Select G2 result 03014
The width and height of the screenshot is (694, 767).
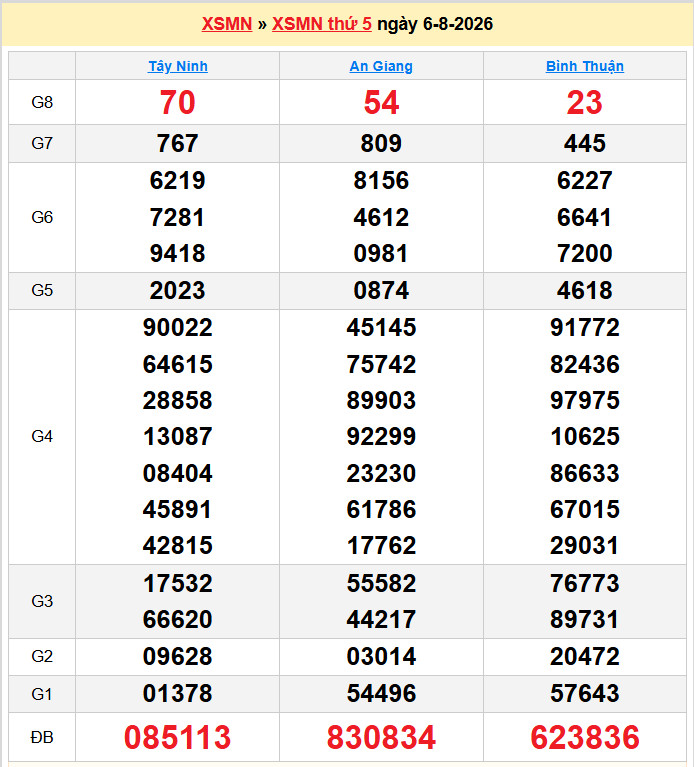click(x=381, y=656)
